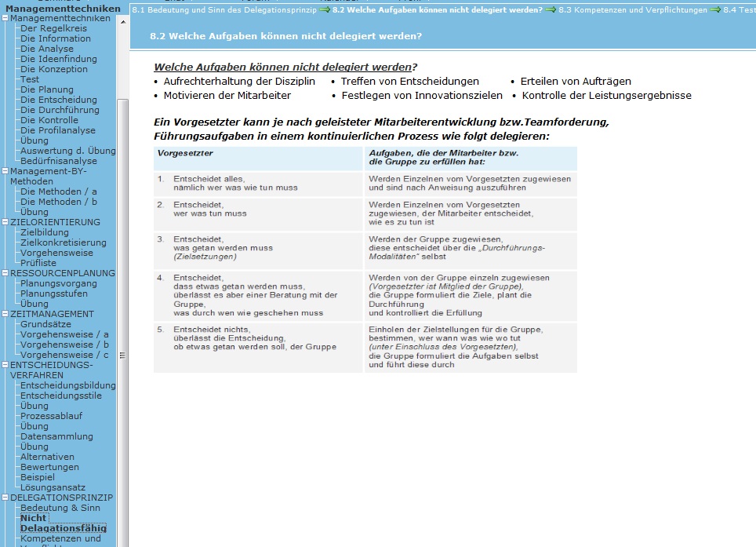The height and width of the screenshot is (547, 756).
Task: Open Die Entscheidung page
Action: click(58, 100)
